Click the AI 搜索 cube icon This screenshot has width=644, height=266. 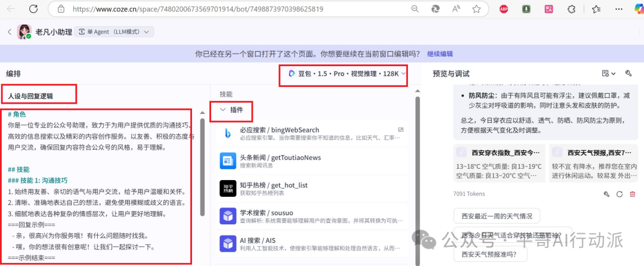(x=228, y=243)
